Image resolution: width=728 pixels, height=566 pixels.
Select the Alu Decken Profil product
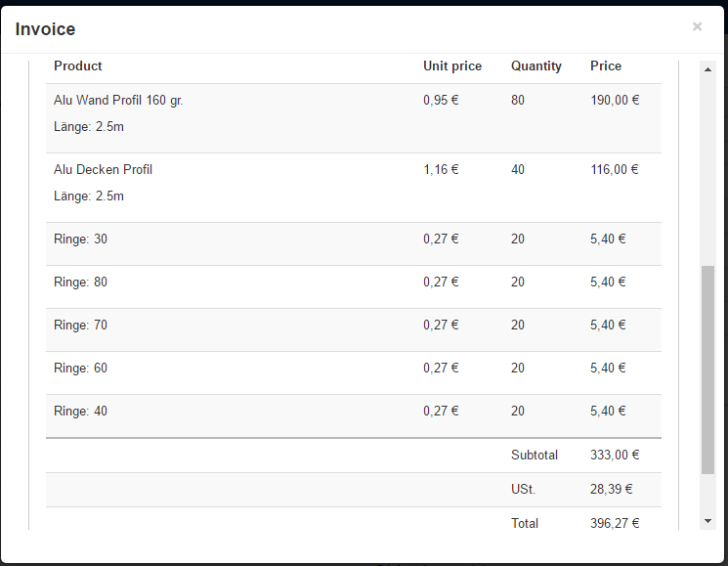pos(104,169)
